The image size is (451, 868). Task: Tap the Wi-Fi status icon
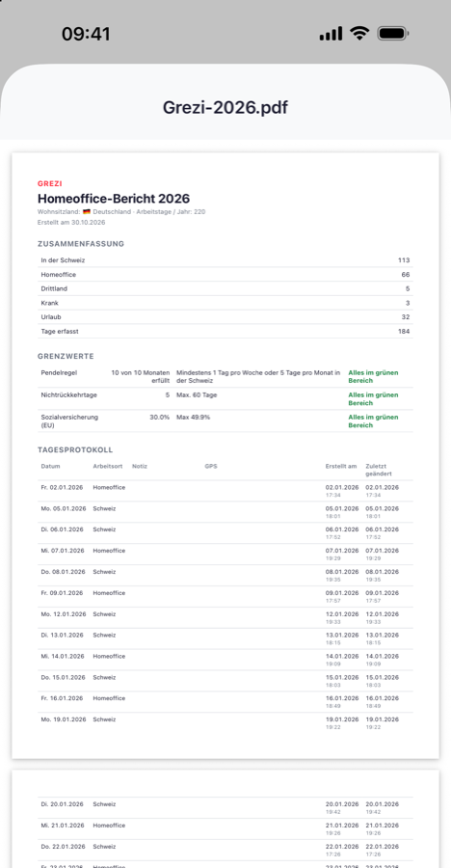click(x=359, y=34)
